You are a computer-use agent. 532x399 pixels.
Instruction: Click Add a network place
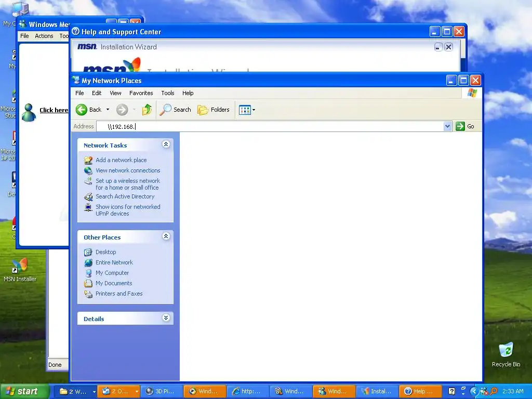tap(121, 160)
